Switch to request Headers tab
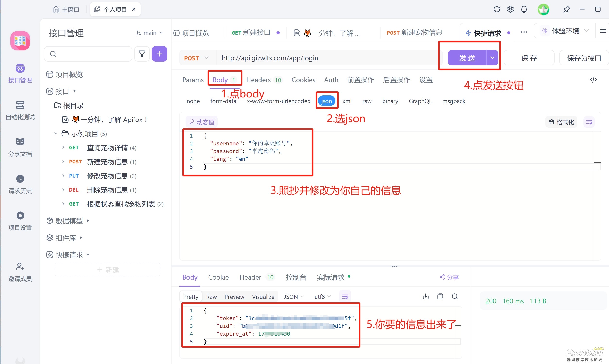Screen dimensions: 609x364 point(264,80)
